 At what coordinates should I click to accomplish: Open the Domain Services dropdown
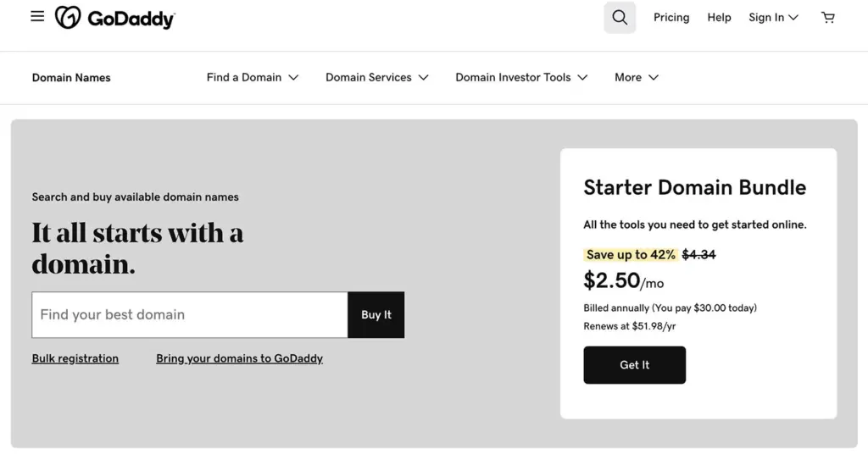click(377, 77)
